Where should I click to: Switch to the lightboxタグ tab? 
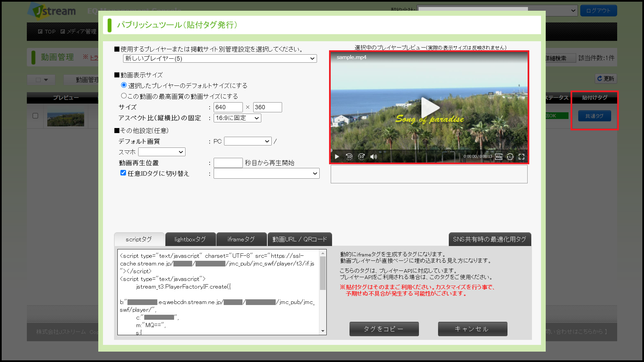click(x=190, y=239)
